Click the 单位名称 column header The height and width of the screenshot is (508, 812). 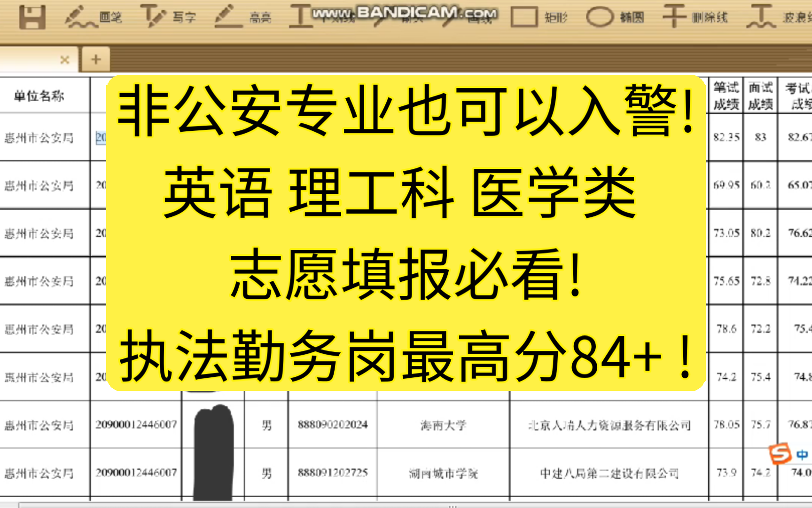tap(39, 96)
